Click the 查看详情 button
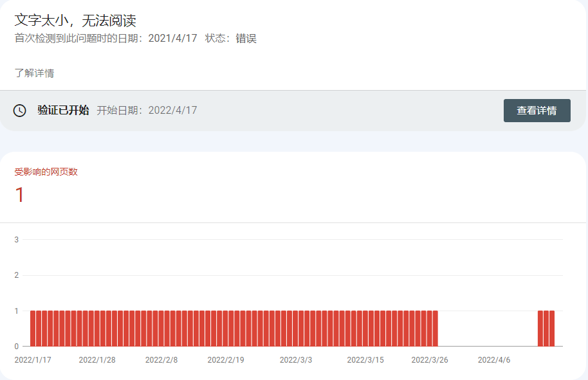 tap(537, 111)
